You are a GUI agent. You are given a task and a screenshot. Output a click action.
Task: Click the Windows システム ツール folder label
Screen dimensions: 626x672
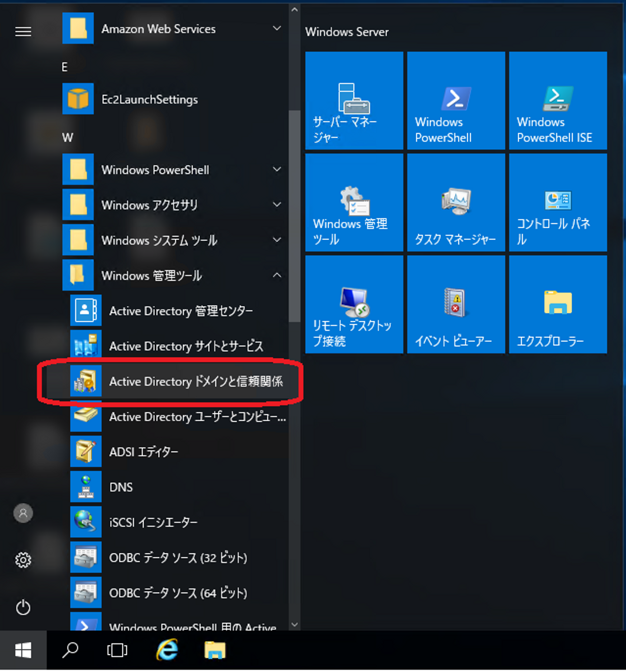[x=160, y=240]
